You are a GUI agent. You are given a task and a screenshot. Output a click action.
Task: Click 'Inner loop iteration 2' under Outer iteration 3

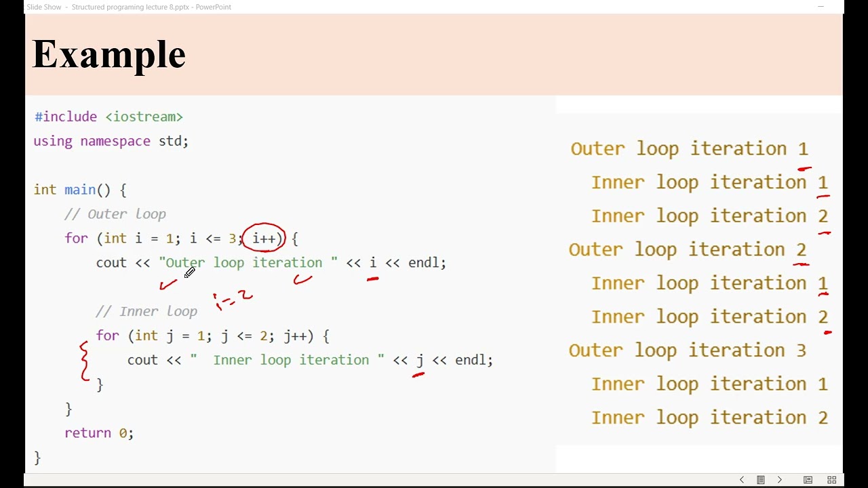[x=709, y=418]
